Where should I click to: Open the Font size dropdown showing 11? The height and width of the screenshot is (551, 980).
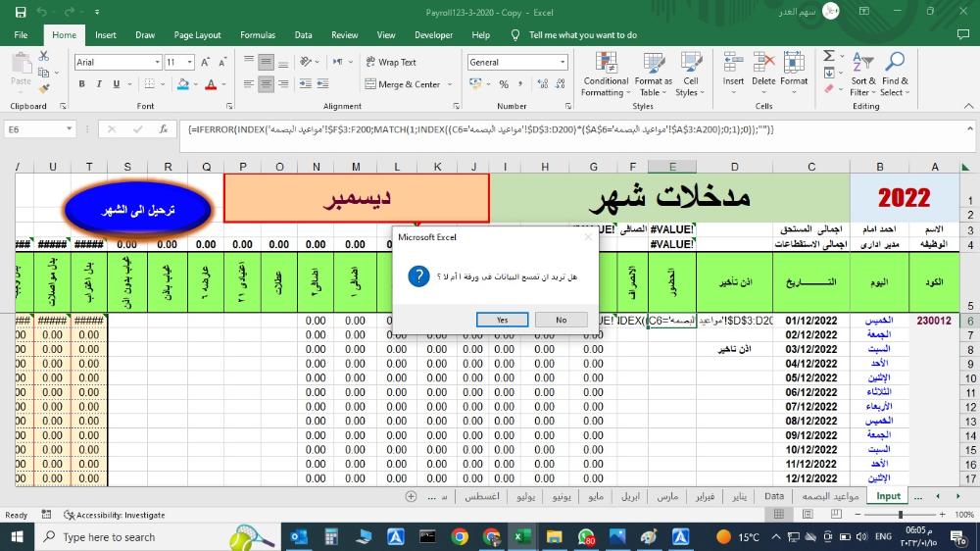point(189,62)
